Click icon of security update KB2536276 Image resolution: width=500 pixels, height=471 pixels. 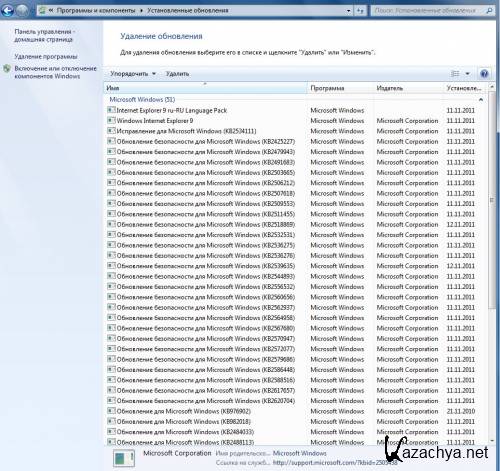pos(111,255)
